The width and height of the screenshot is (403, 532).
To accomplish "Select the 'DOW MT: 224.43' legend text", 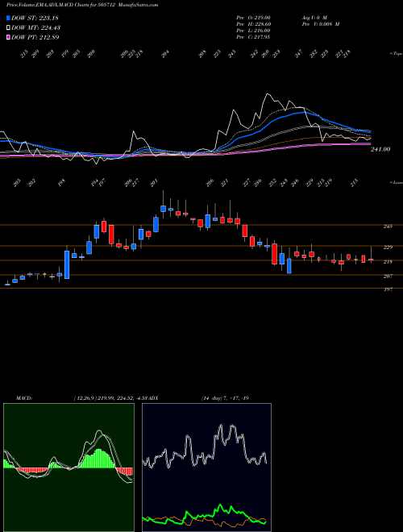I will (x=36, y=27).
